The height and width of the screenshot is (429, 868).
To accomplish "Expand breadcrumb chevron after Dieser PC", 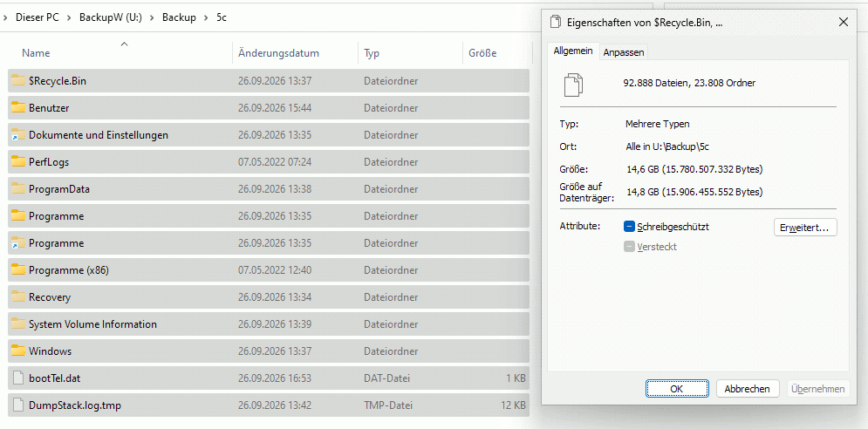I will click(x=69, y=17).
